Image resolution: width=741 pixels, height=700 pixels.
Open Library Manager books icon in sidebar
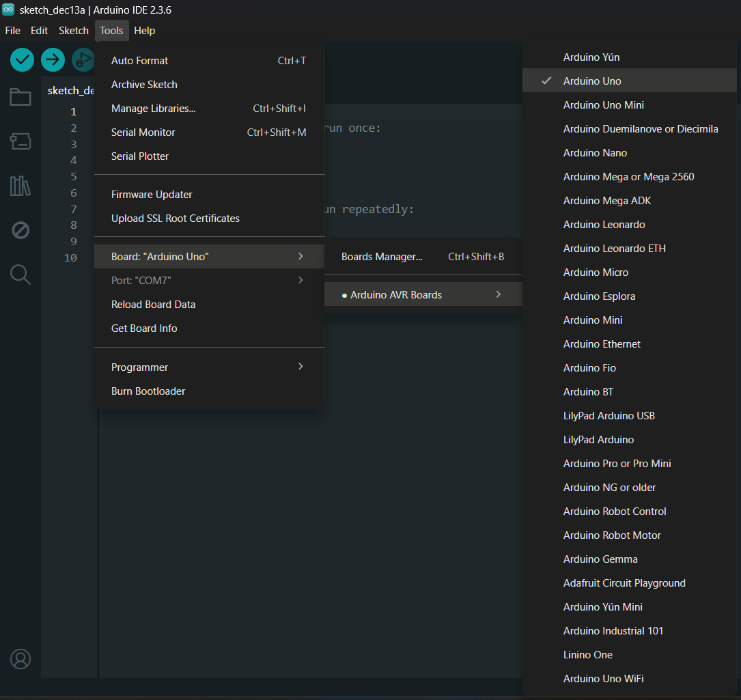(x=20, y=186)
